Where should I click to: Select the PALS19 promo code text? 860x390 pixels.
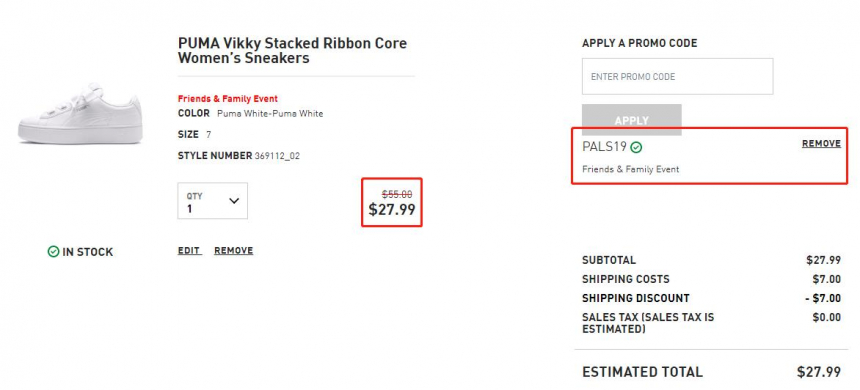[604, 147]
